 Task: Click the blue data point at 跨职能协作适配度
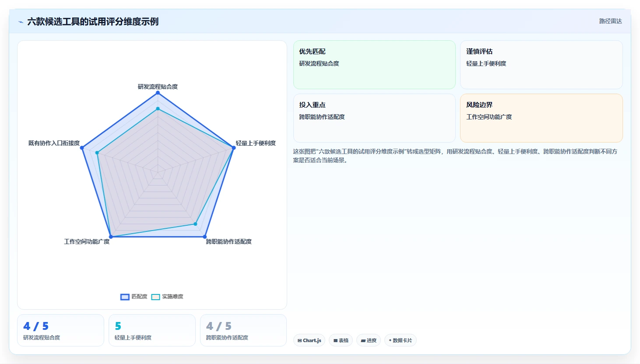(205, 237)
